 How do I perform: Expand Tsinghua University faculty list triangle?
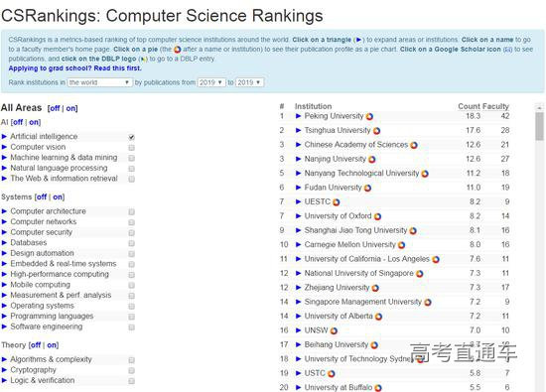[298, 130]
